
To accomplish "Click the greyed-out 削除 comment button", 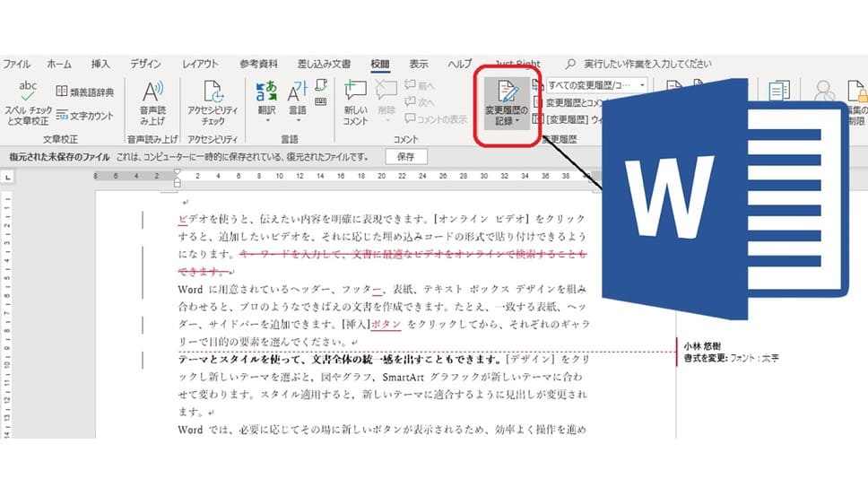I will tap(386, 102).
